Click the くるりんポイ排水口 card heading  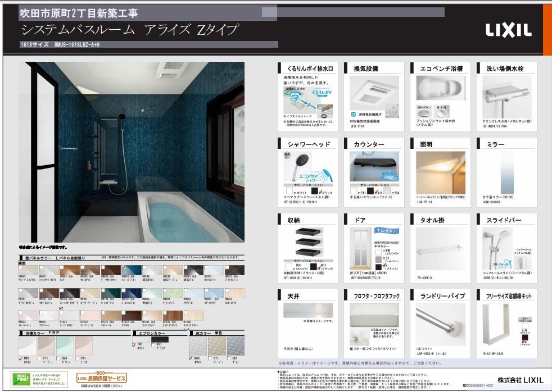[x=310, y=69]
